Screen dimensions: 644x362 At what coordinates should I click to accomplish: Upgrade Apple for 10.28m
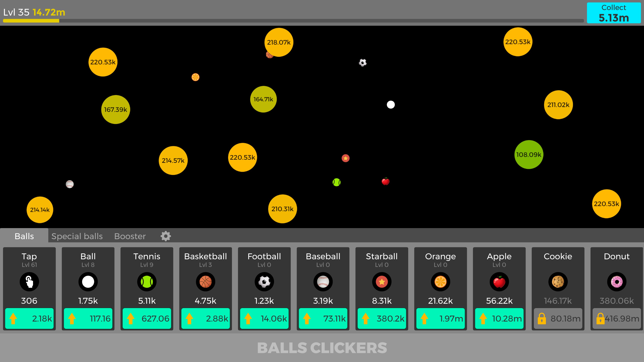(x=499, y=319)
